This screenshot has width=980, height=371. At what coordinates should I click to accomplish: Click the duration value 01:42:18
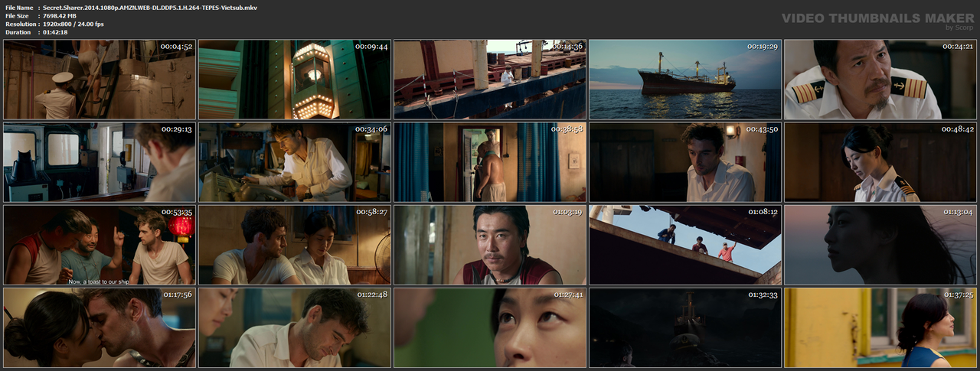pos(55,32)
